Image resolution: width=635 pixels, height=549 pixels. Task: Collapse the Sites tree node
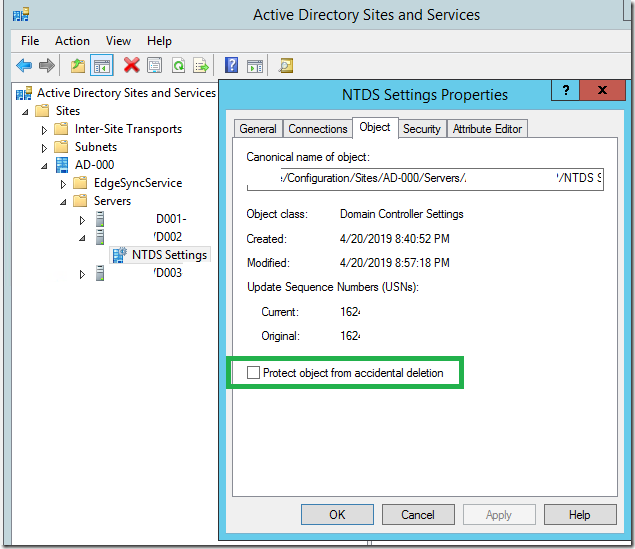coord(25,112)
